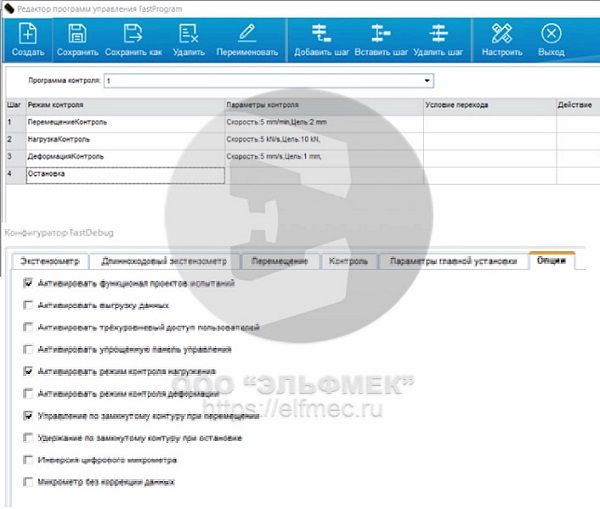Open the Программа контроля dropdown arrow

(427, 81)
